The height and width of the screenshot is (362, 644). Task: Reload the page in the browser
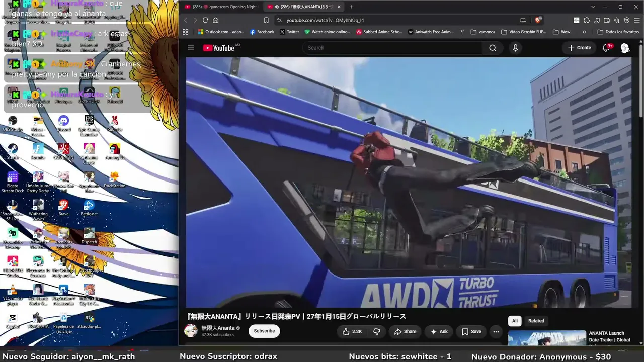click(x=205, y=20)
